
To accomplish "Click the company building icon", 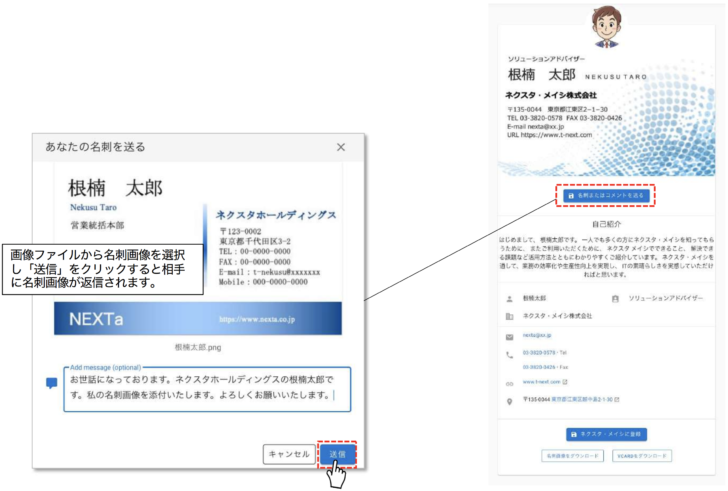I will 509,317.
